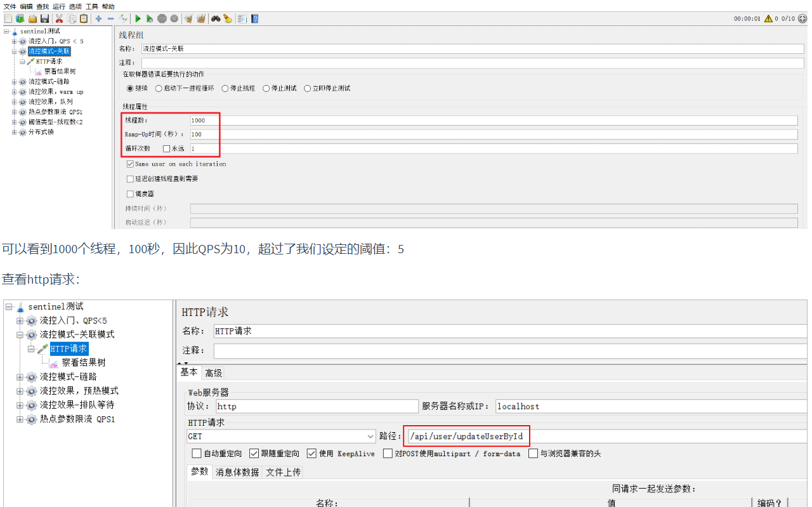Click the grey Shutdown icon
This screenshot has height=507, width=812.
click(174, 18)
